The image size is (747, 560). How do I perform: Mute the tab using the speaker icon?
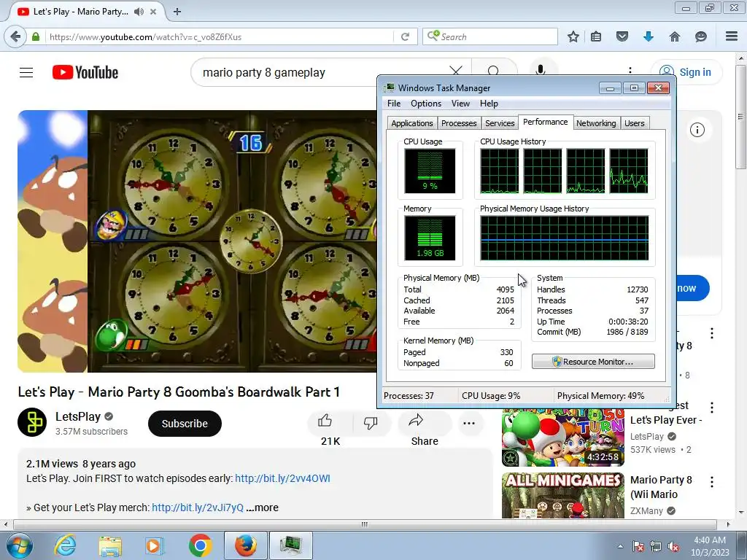tap(139, 12)
